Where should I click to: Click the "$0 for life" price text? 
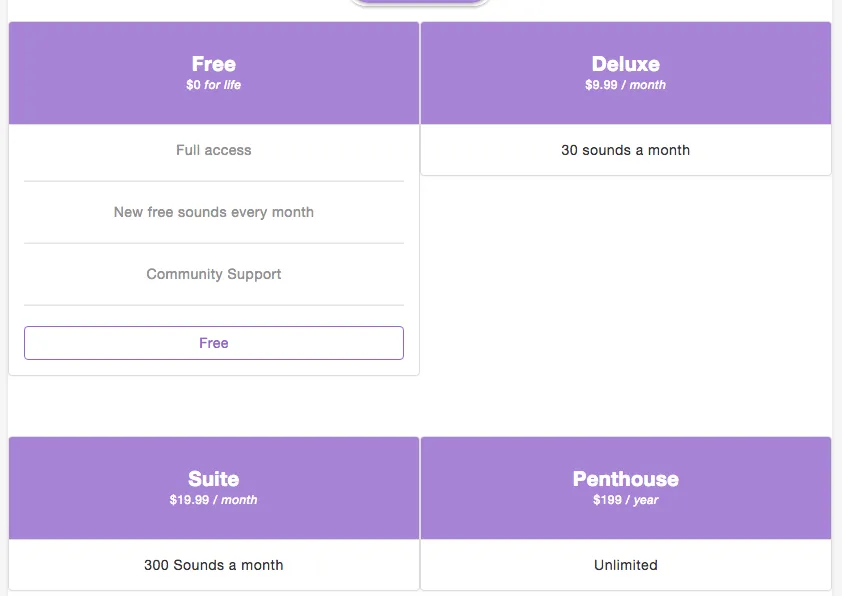(x=214, y=85)
